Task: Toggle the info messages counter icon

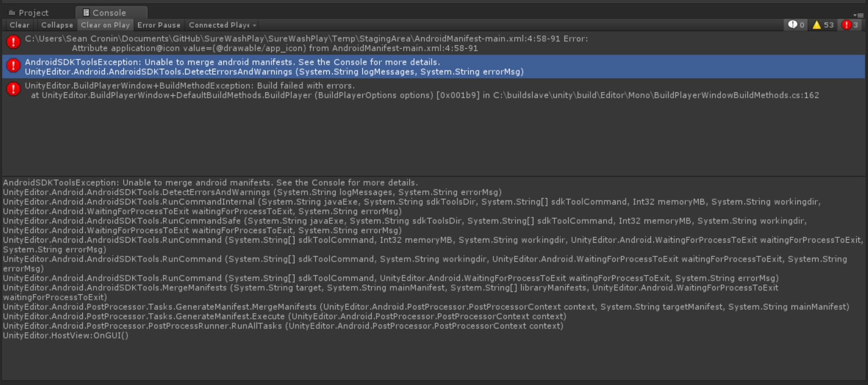Action: pos(796,25)
